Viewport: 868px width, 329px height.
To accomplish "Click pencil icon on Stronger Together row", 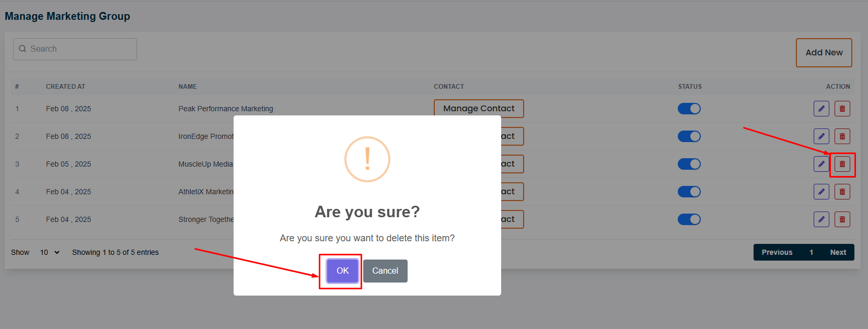I will click(x=821, y=219).
